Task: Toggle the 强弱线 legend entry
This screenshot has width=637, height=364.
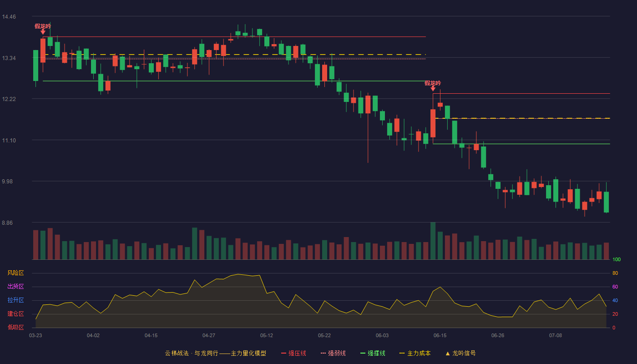Action: [333, 353]
